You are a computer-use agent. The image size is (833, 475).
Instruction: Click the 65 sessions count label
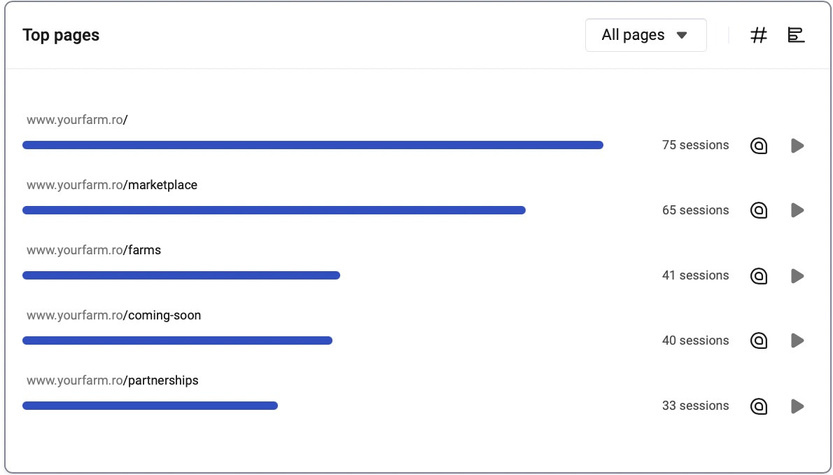695,210
